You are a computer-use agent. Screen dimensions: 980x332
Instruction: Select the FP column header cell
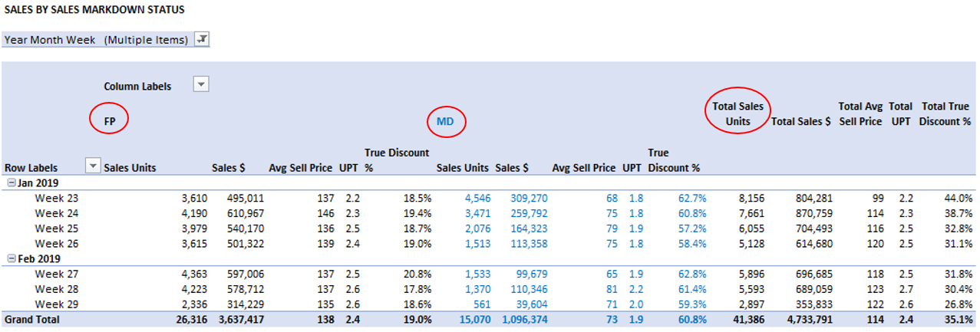110,120
